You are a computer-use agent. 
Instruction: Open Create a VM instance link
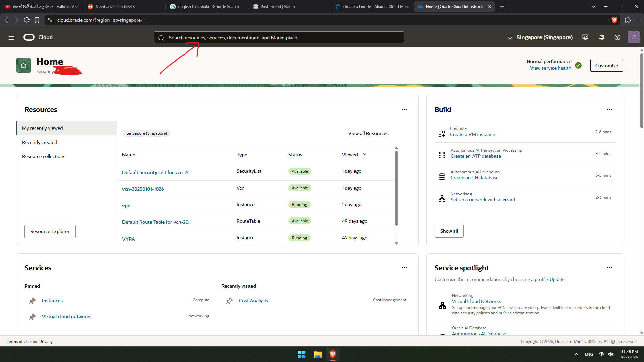pos(472,134)
